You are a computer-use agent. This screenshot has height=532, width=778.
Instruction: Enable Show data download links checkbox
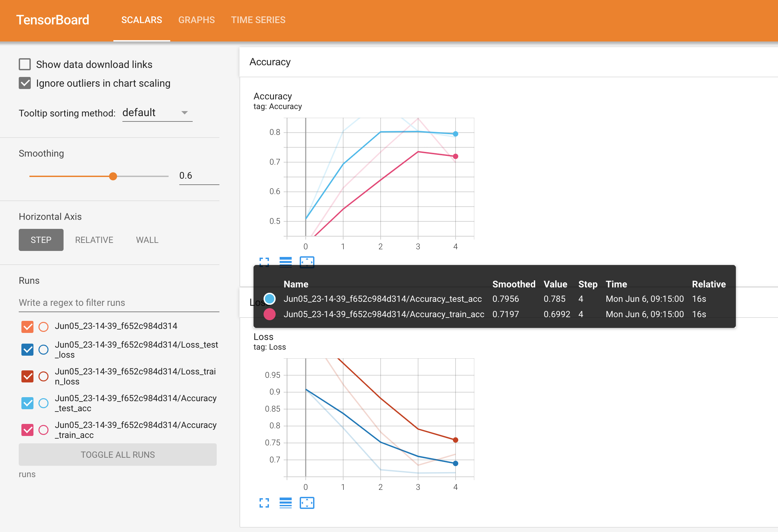point(25,64)
